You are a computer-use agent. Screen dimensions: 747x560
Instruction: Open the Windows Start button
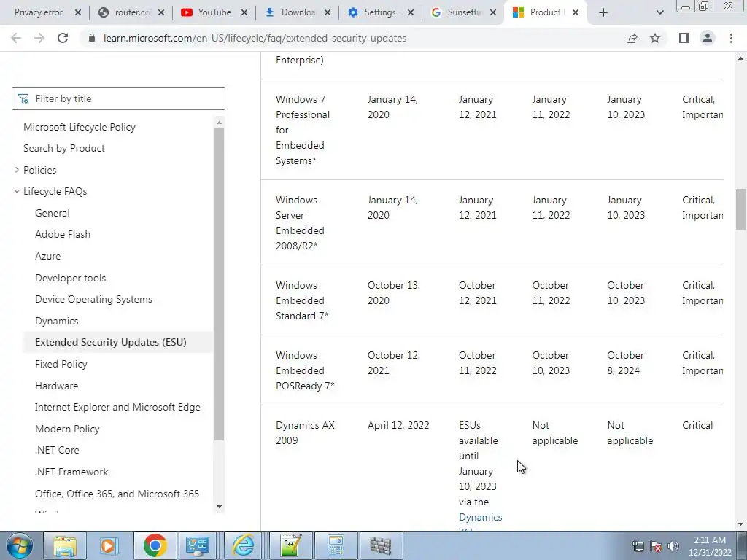click(x=20, y=545)
